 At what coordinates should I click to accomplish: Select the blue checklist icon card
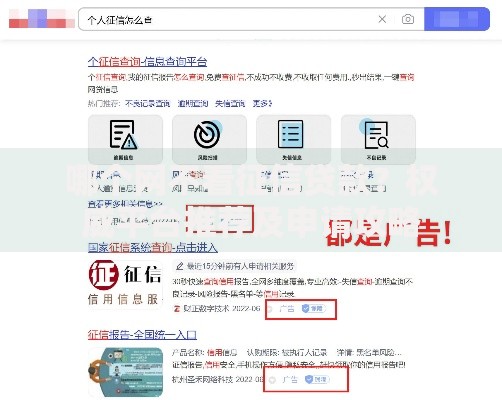(x=293, y=139)
